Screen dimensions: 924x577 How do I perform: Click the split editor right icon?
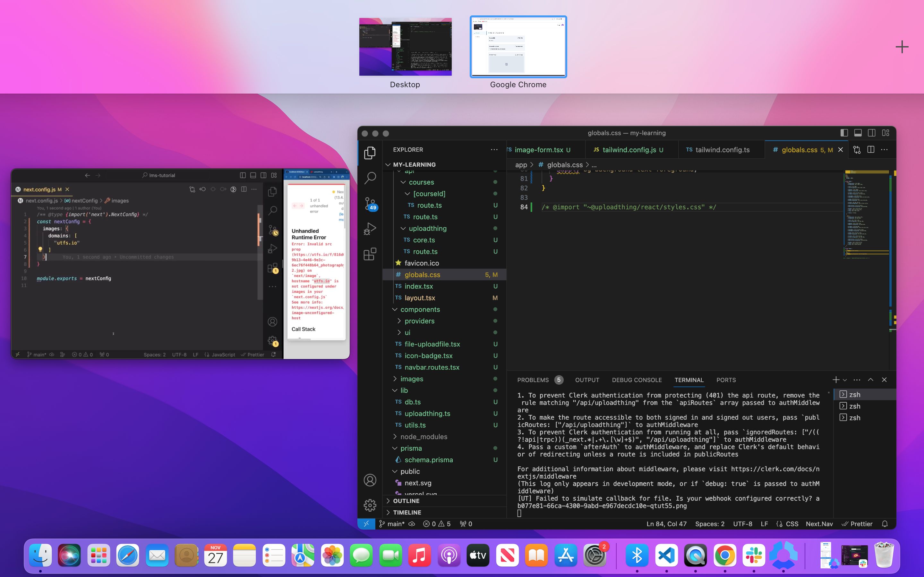(x=870, y=150)
